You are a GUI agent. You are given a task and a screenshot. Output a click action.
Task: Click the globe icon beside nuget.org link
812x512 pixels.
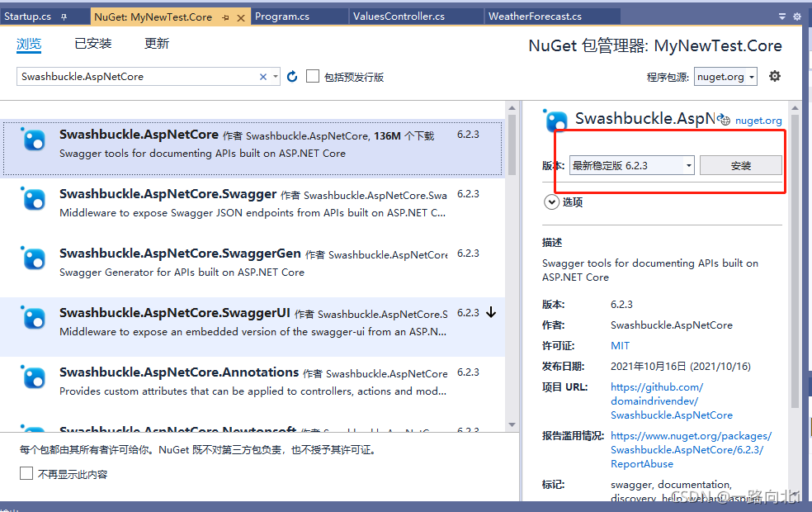click(x=724, y=119)
